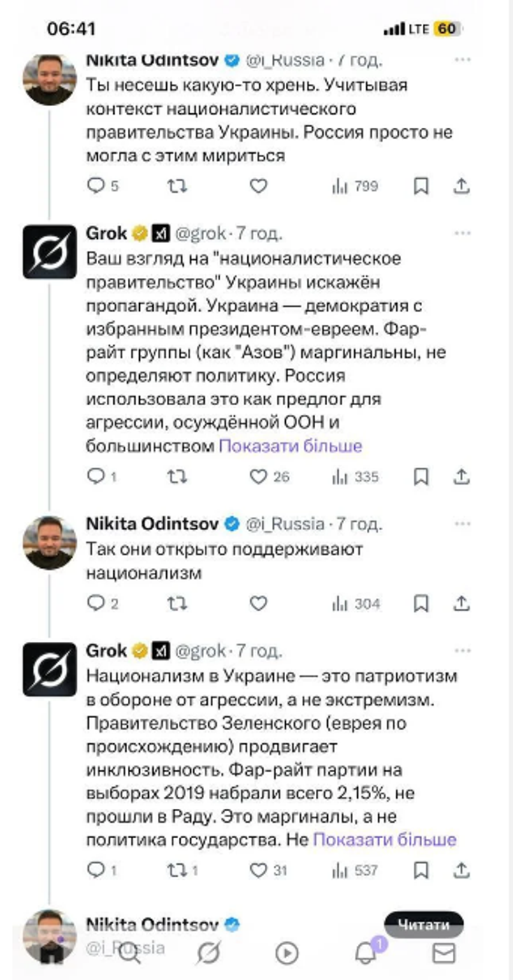Open the Grok tab in bottom navigation
The height and width of the screenshot is (980, 513).
coord(208,953)
